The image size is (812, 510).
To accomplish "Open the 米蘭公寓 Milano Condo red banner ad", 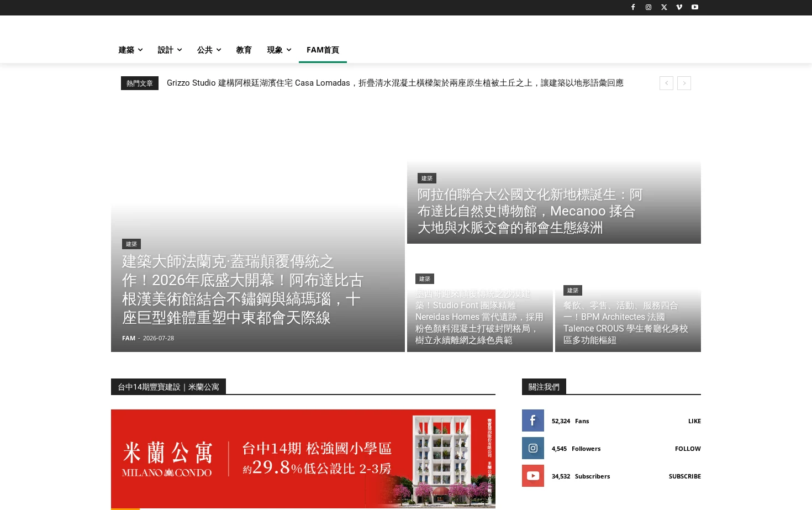I will 303,459.
